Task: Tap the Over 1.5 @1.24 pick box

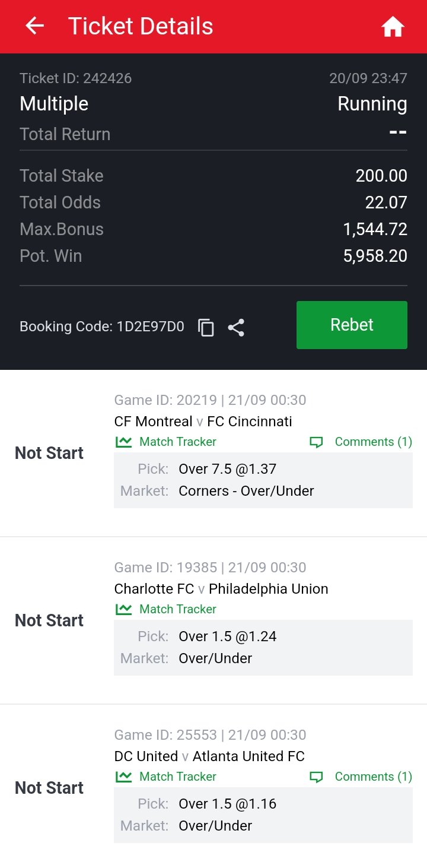Action: pos(263,647)
